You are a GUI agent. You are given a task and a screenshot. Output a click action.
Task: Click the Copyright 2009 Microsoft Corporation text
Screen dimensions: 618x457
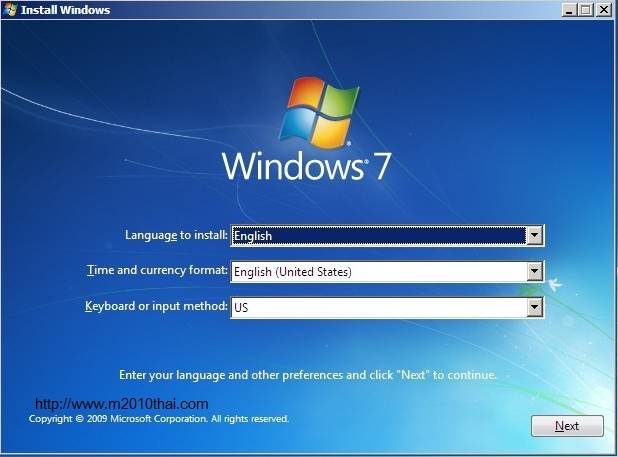(159, 418)
